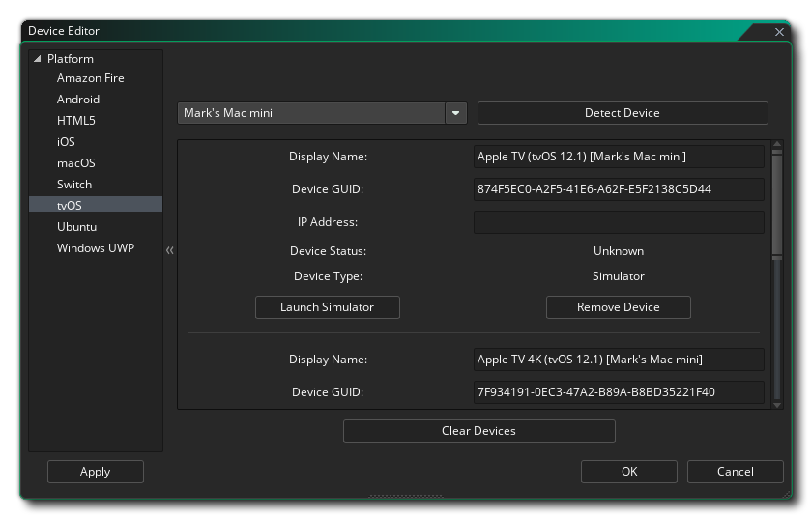
Task: Select Android in the platform list
Action: pyautogui.click(x=77, y=100)
